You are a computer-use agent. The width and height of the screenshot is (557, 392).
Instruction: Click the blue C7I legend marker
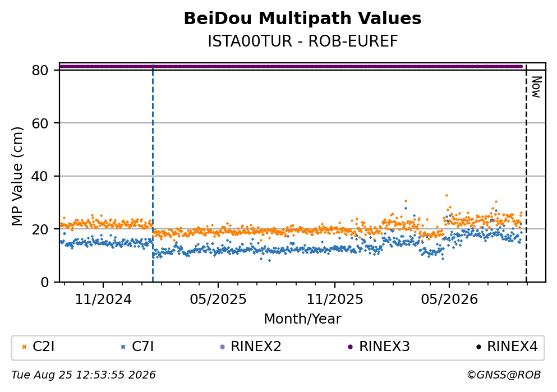[x=123, y=347]
